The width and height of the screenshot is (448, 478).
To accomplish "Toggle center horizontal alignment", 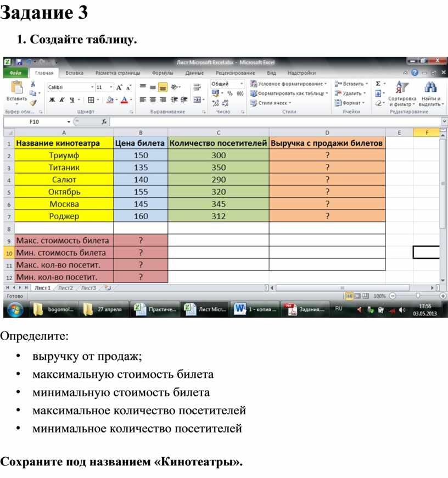I will (x=153, y=99).
